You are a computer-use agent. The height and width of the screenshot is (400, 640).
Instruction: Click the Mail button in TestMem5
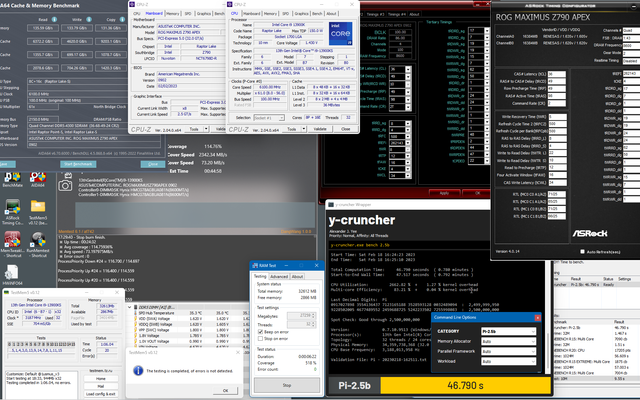[101, 386]
